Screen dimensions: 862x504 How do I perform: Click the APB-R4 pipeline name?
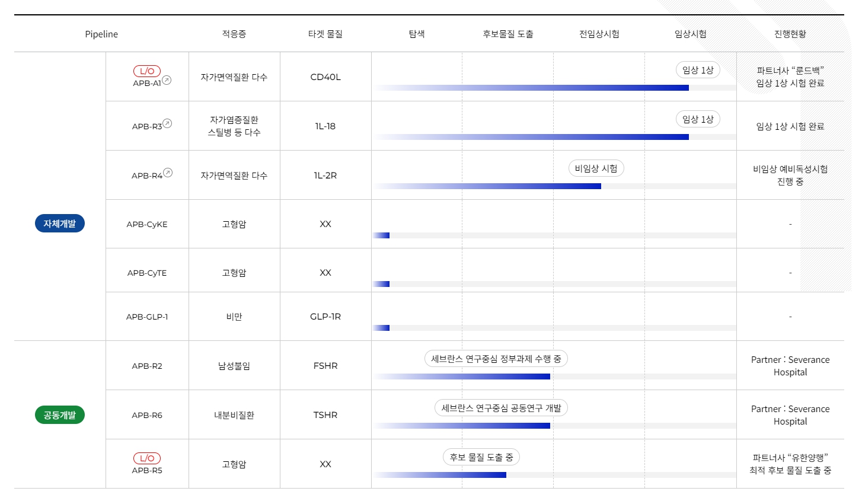(147, 176)
